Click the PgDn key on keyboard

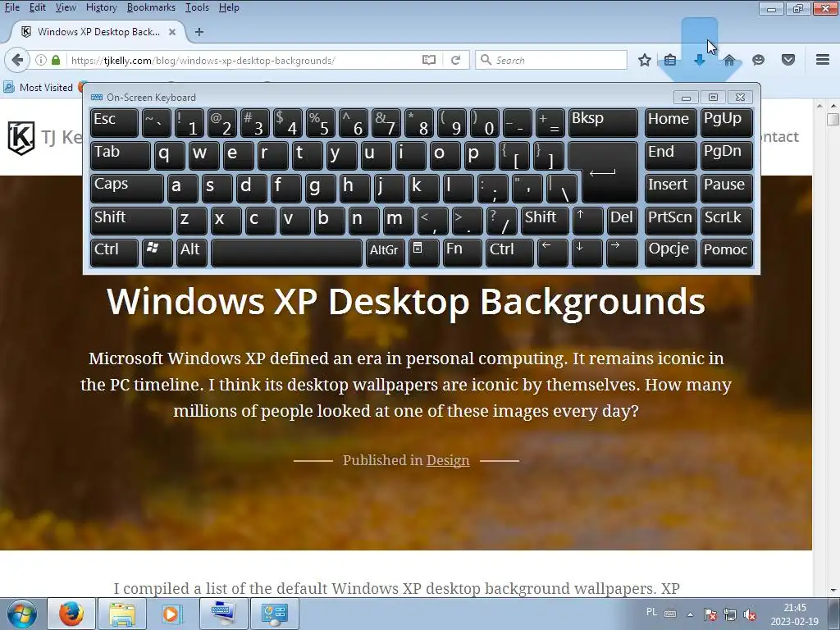(x=727, y=155)
